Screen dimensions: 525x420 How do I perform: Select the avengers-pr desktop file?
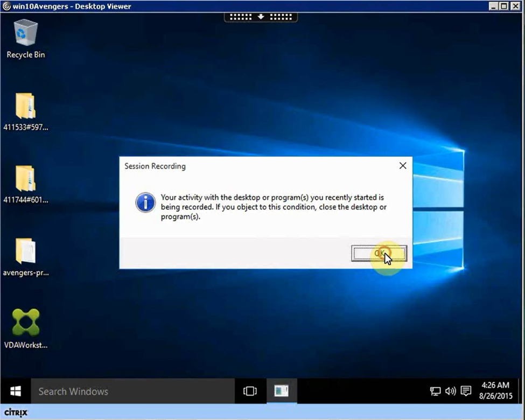(x=25, y=256)
